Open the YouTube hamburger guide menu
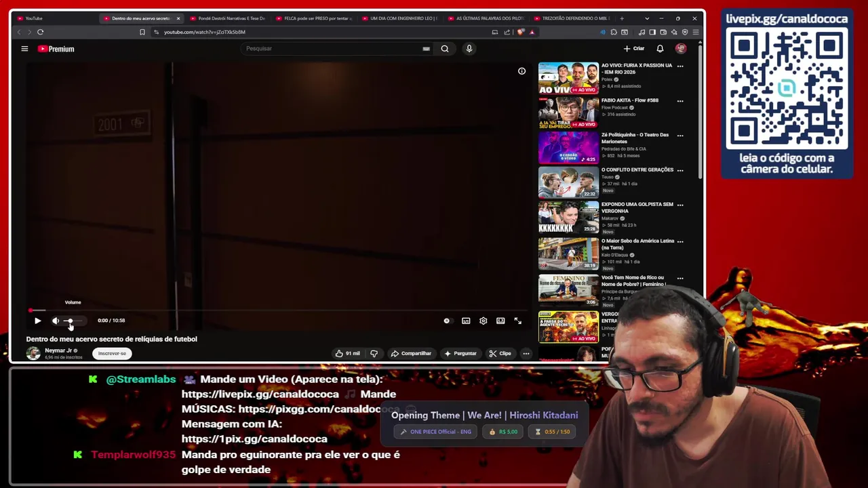 (24, 49)
